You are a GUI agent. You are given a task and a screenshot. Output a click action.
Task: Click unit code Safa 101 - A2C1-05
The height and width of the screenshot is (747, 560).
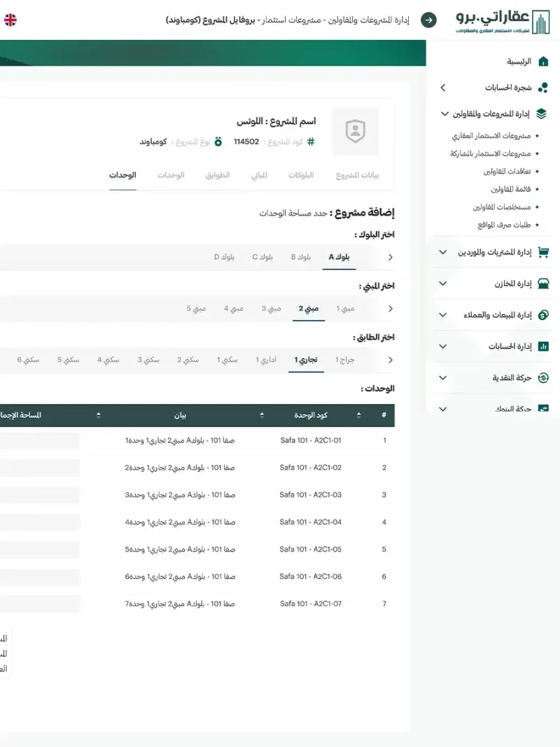311,550
